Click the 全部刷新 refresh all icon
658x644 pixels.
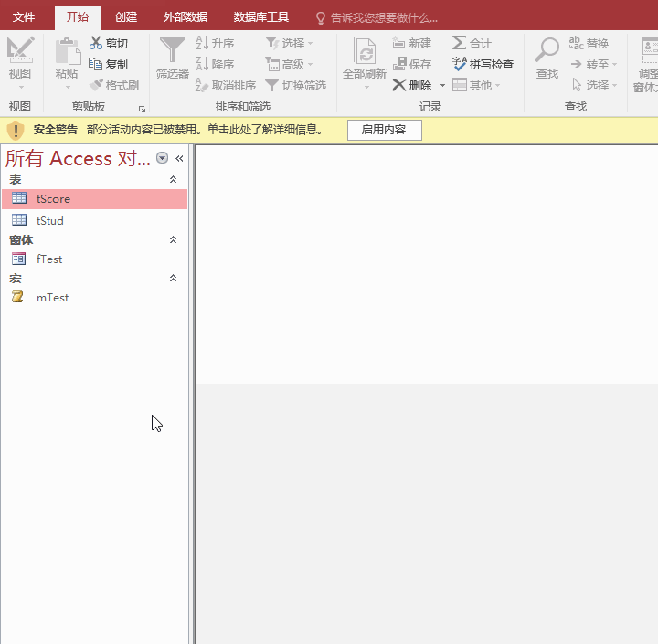[365, 51]
